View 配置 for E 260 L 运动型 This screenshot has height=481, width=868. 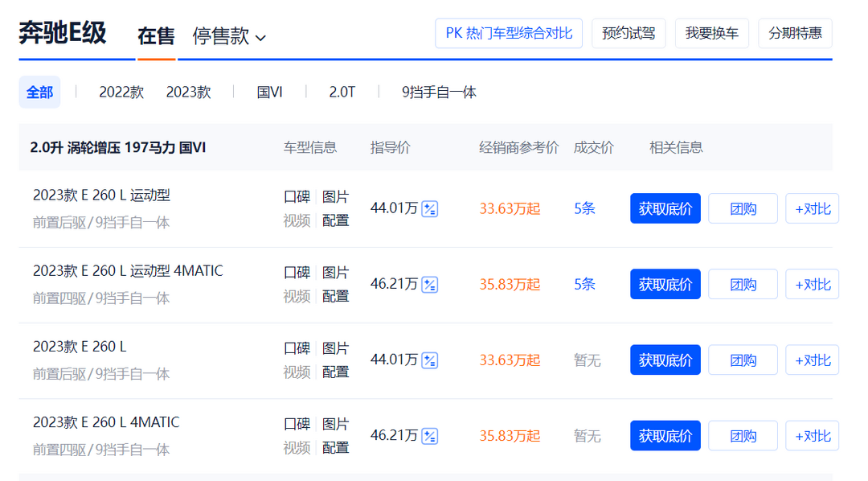(x=335, y=220)
